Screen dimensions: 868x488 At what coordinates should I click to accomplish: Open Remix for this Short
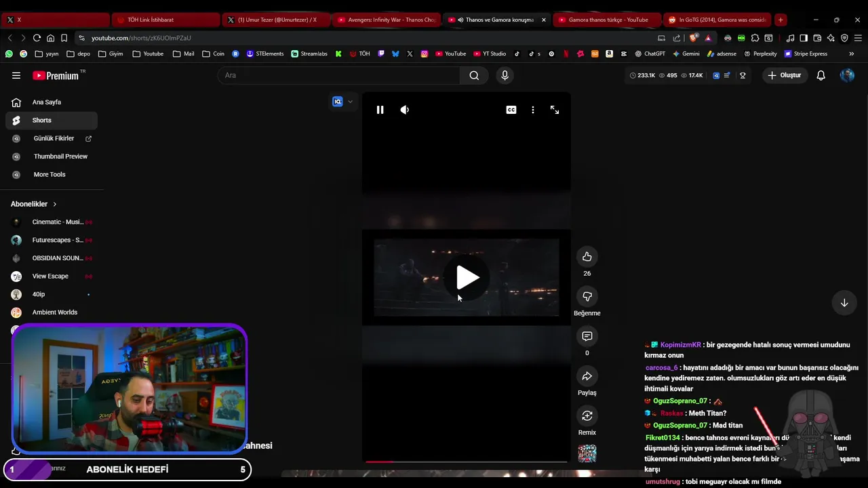pyautogui.click(x=587, y=415)
